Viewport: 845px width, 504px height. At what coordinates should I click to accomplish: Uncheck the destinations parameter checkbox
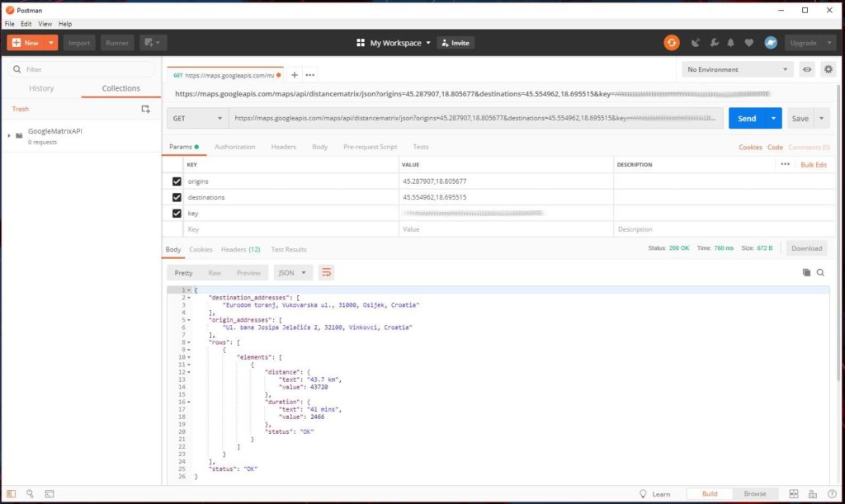coord(177,197)
